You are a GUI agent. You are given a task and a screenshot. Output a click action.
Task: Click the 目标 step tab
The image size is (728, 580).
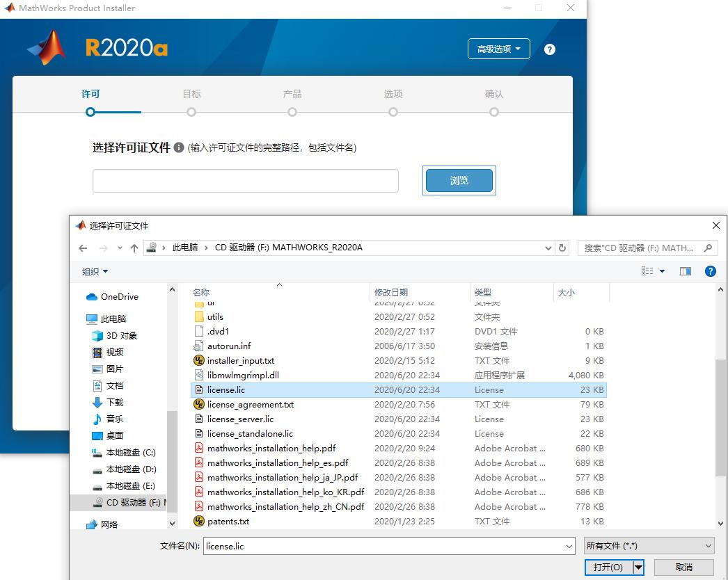191,94
